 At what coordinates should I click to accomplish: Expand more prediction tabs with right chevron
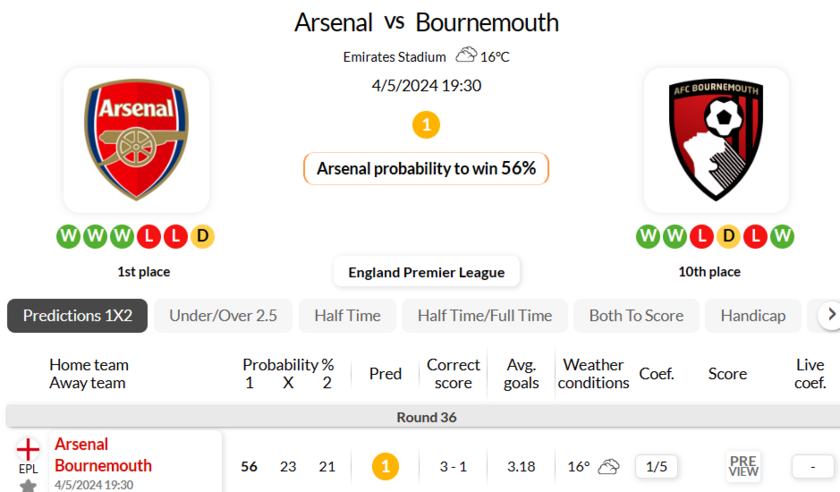coord(830,315)
